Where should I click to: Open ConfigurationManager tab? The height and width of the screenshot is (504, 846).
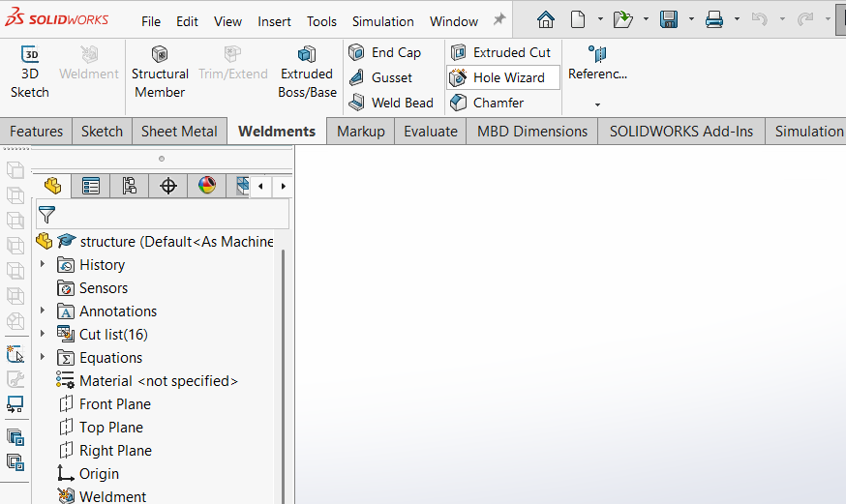[x=129, y=186]
